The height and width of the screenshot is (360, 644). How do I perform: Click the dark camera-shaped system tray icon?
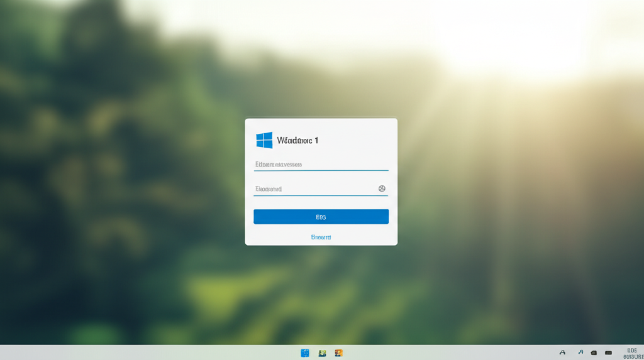click(594, 353)
